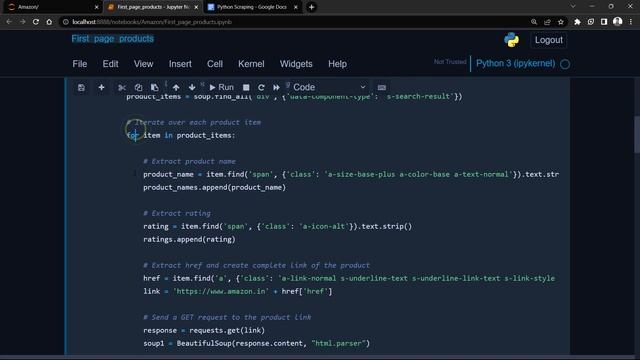Viewport: 640px width, 360px height.
Task: Click the response = requests.get(link) line
Action: pos(204,330)
